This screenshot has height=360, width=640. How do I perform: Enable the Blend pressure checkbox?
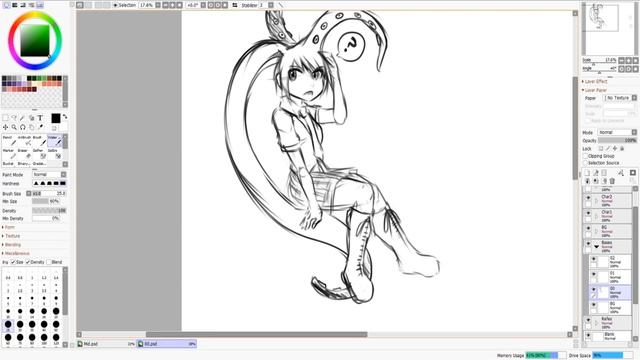(x=49, y=262)
